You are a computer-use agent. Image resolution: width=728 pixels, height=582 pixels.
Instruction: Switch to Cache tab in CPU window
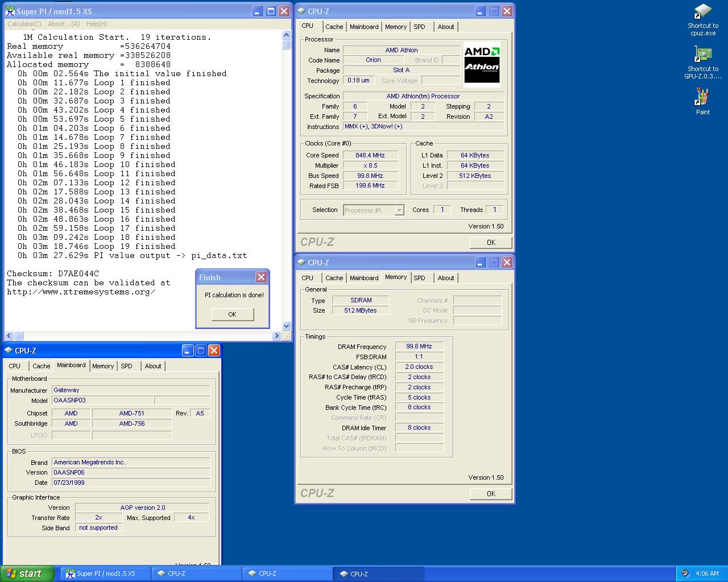click(x=334, y=27)
